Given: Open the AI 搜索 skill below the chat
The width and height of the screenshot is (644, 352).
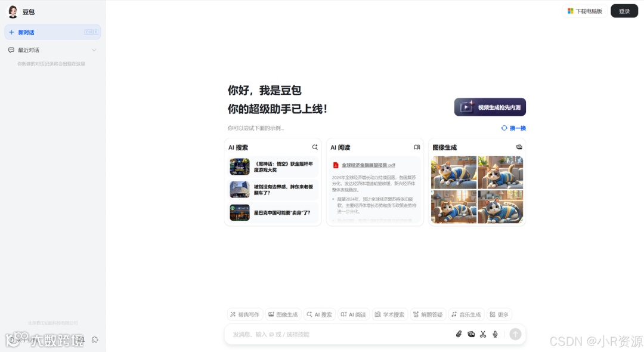Looking at the screenshot, I should pyautogui.click(x=318, y=314).
